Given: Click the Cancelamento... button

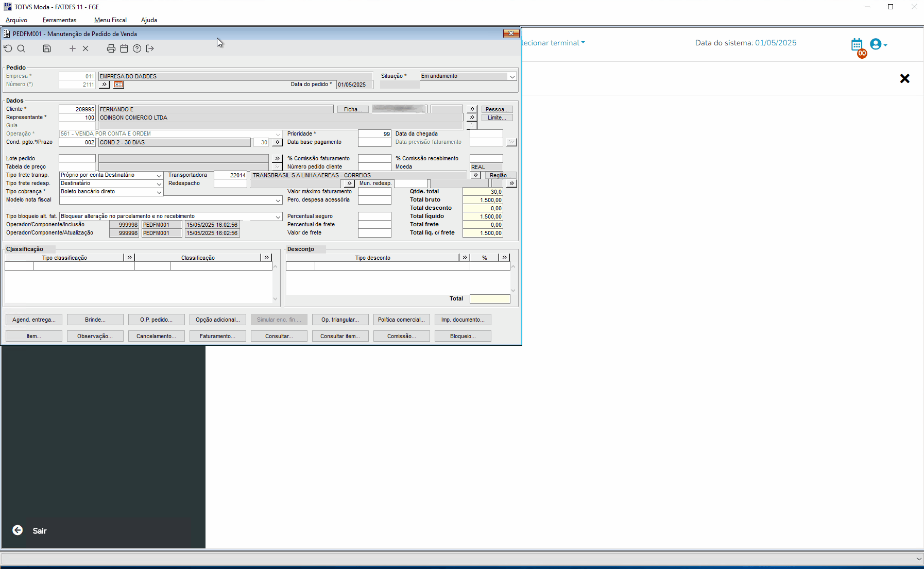Looking at the screenshot, I should tap(156, 336).
